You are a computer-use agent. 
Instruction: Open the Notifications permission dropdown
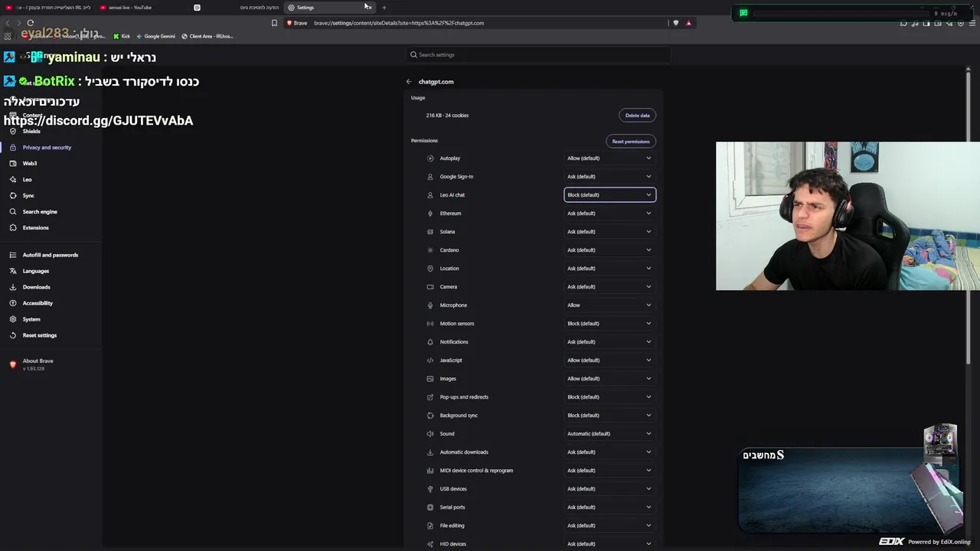click(x=609, y=342)
